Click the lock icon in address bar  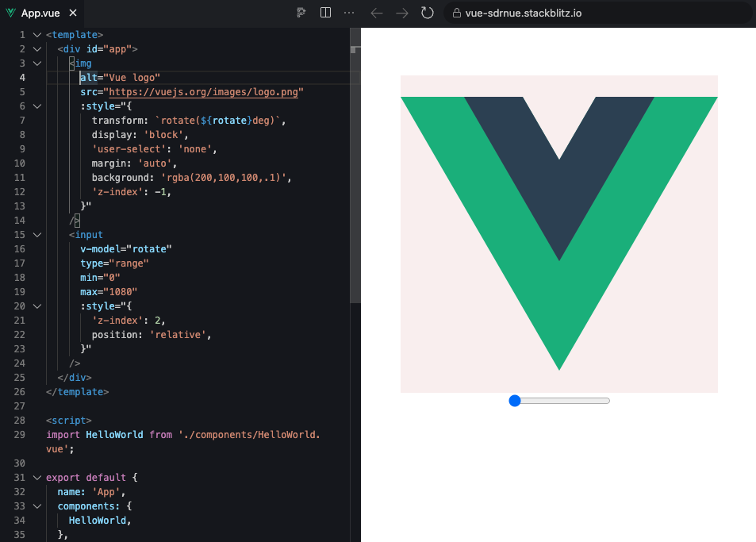click(x=457, y=13)
